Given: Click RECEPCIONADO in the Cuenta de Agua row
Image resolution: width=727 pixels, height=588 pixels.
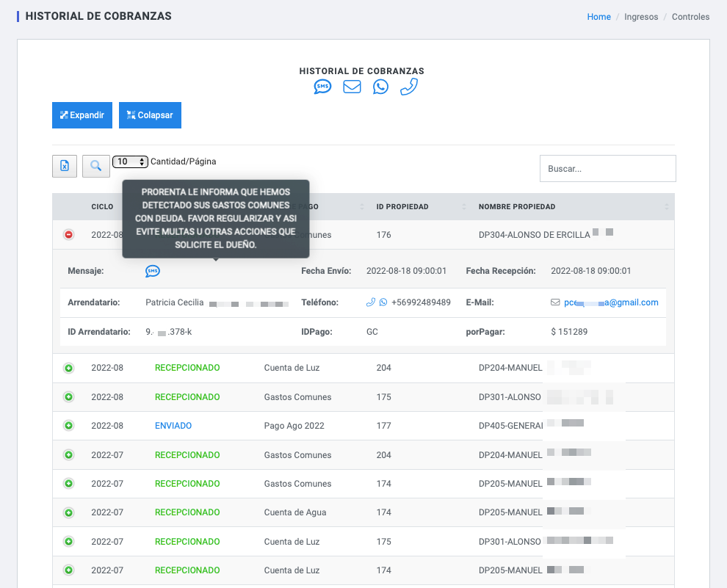Looking at the screenshot, I should click(x=187, y=512).
